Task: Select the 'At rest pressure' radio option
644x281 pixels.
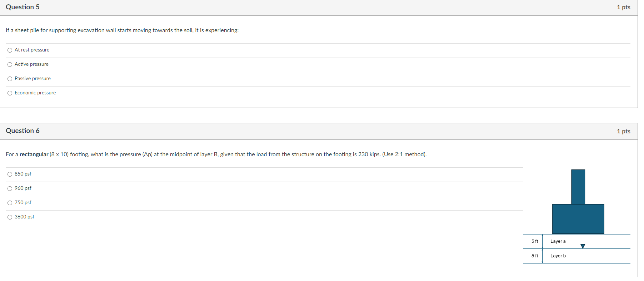Action: point(10,50)
